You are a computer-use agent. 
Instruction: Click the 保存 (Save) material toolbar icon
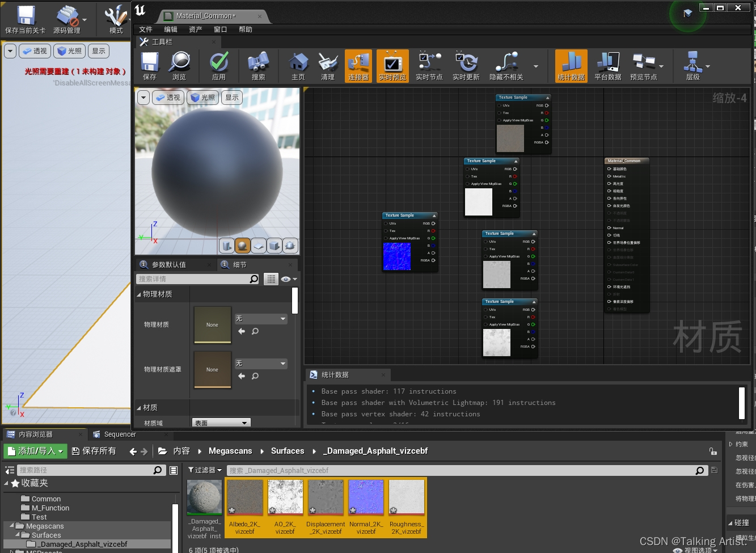pyautogui.click(x=150, y=66)
